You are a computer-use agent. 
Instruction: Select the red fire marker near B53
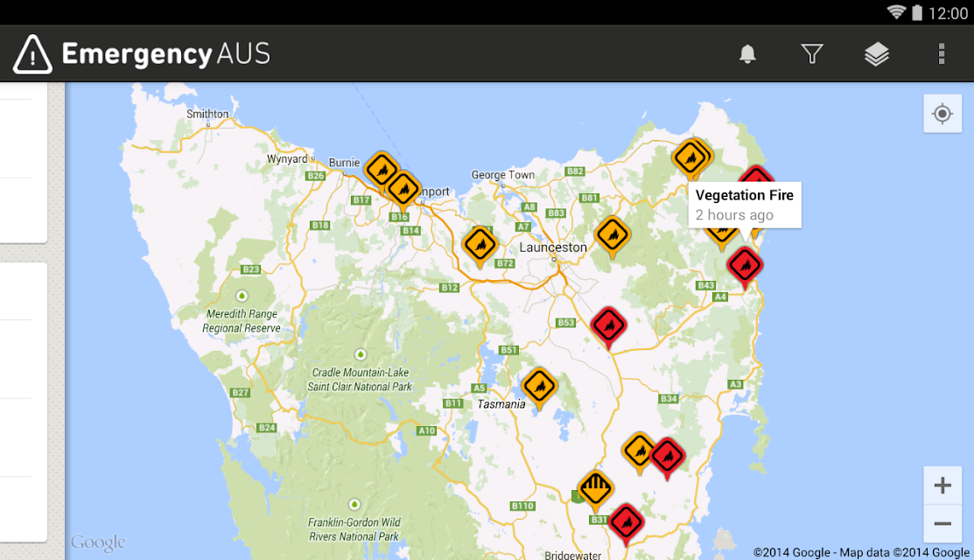(608, 325)
